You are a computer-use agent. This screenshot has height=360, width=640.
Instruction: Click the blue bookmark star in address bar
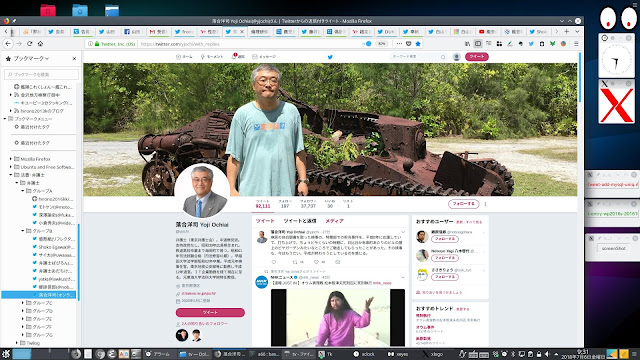click(x=418, y=44)
